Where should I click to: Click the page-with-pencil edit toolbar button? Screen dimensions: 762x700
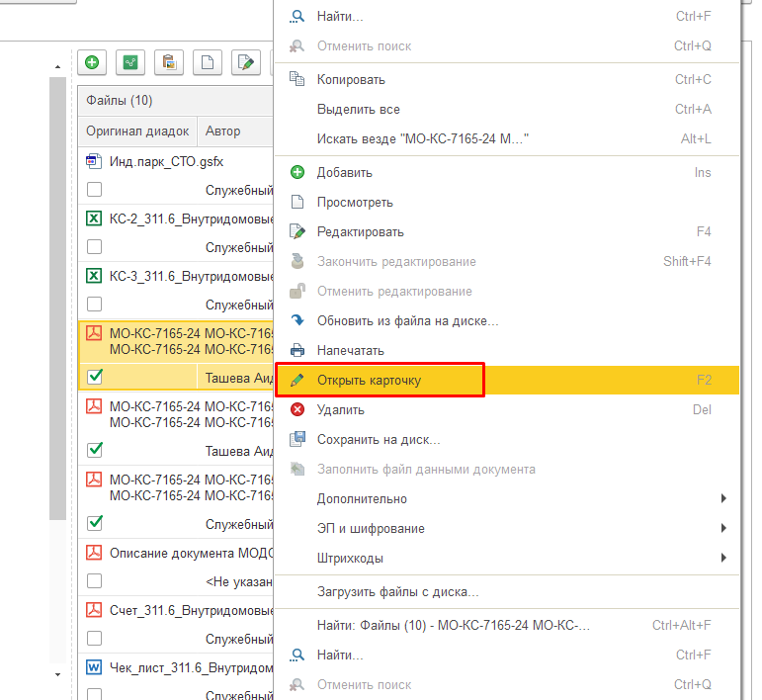(245, 62)
